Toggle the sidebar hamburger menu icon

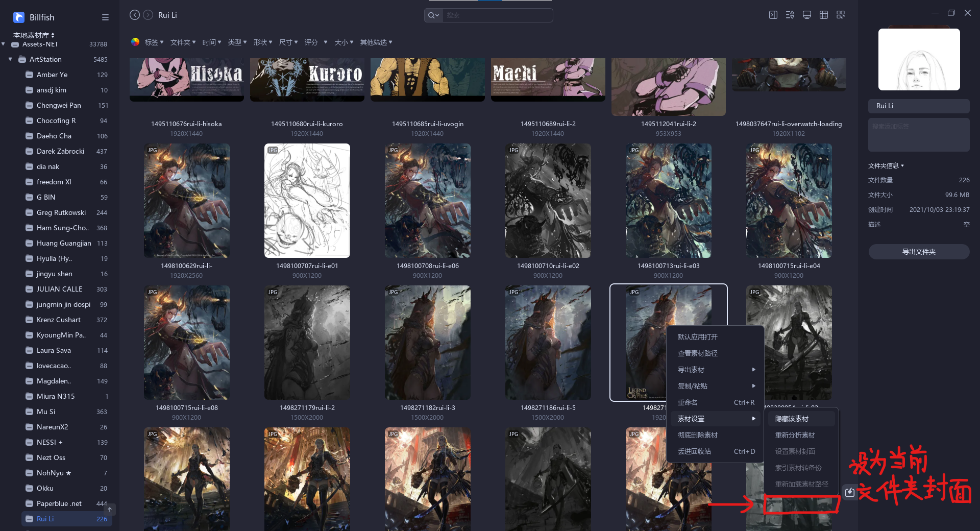(105, 17)
